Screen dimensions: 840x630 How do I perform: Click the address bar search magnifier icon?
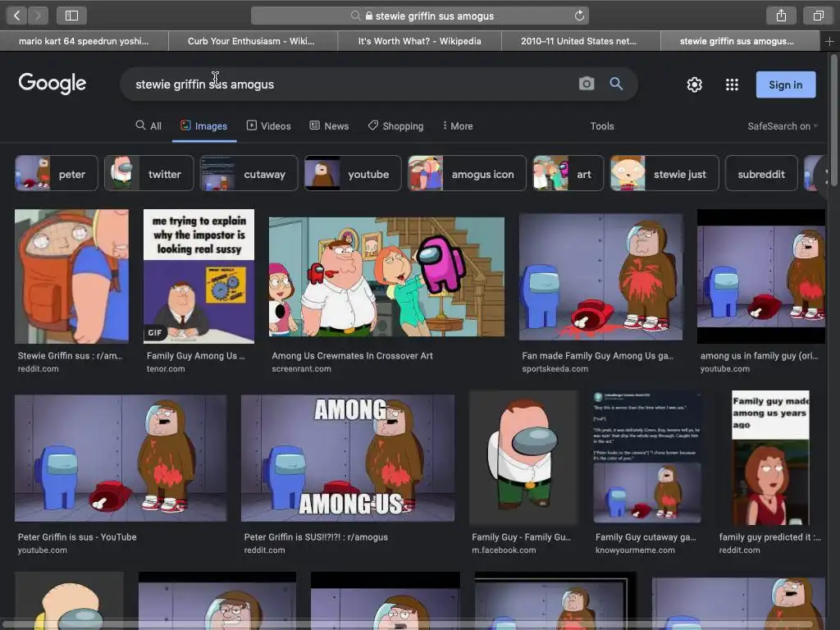click(355, 16)
